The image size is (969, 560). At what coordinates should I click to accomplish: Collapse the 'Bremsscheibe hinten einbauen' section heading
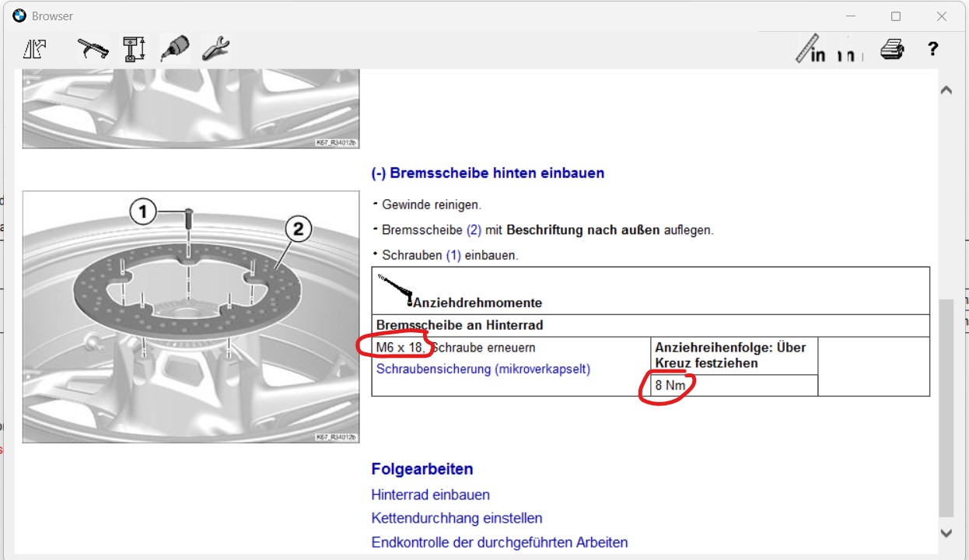488,173
